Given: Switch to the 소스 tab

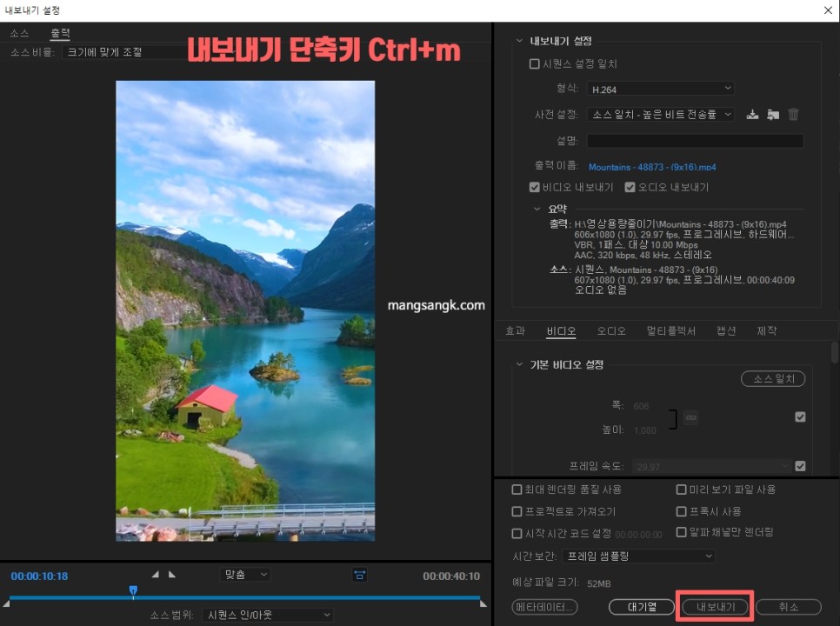Looking at the screenshot, I should [x=19, y=32].
